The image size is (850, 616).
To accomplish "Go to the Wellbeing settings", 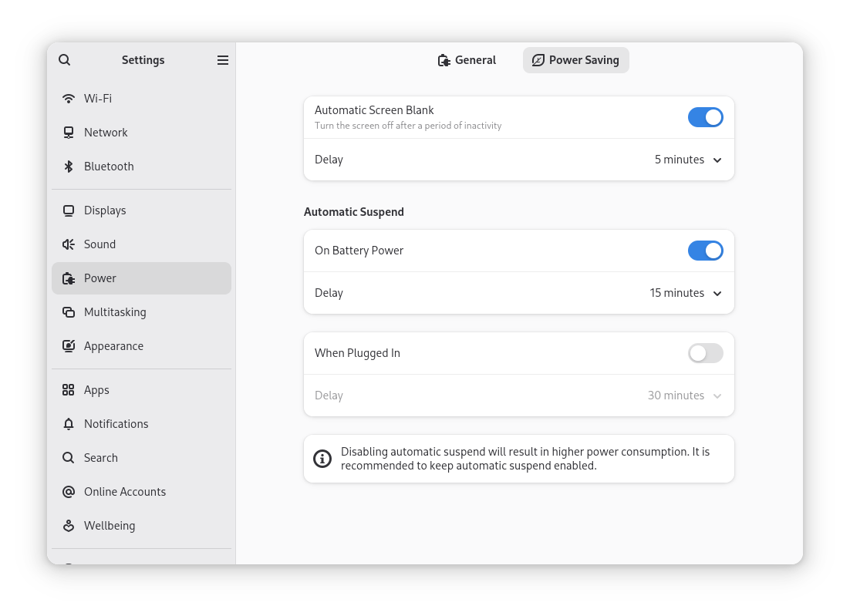I will coord(109,526).
